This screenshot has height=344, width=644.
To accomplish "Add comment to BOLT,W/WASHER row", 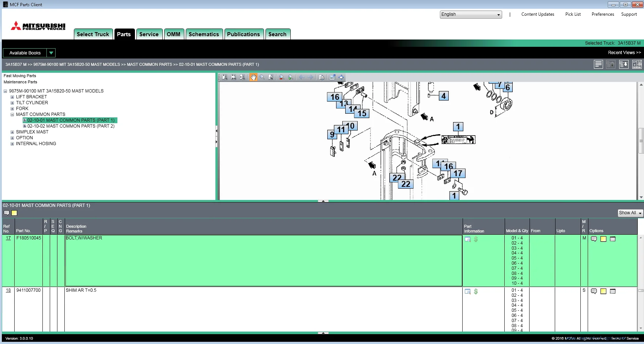I will pyautogui.click(x=594, y=239).
